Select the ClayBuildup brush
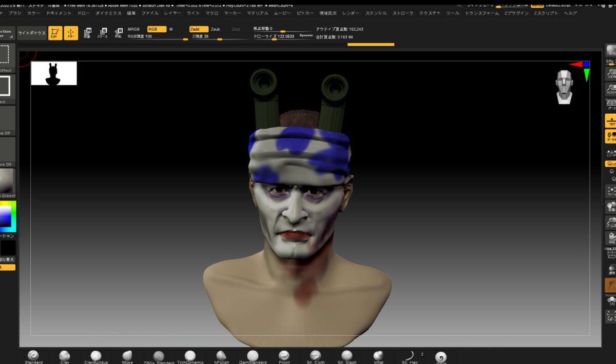Image resolution: width=616 pixels, height=364 pixels. (x=96, y=356)
